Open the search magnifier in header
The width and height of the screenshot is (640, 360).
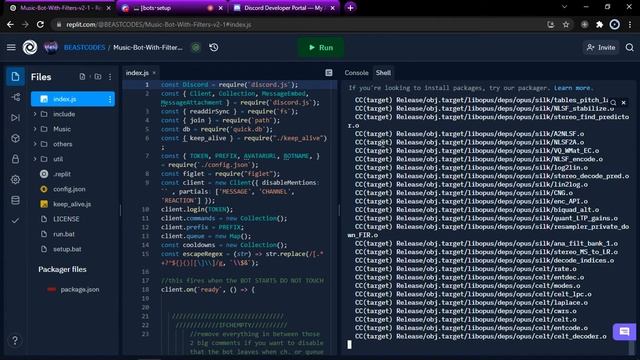[629, 47]
